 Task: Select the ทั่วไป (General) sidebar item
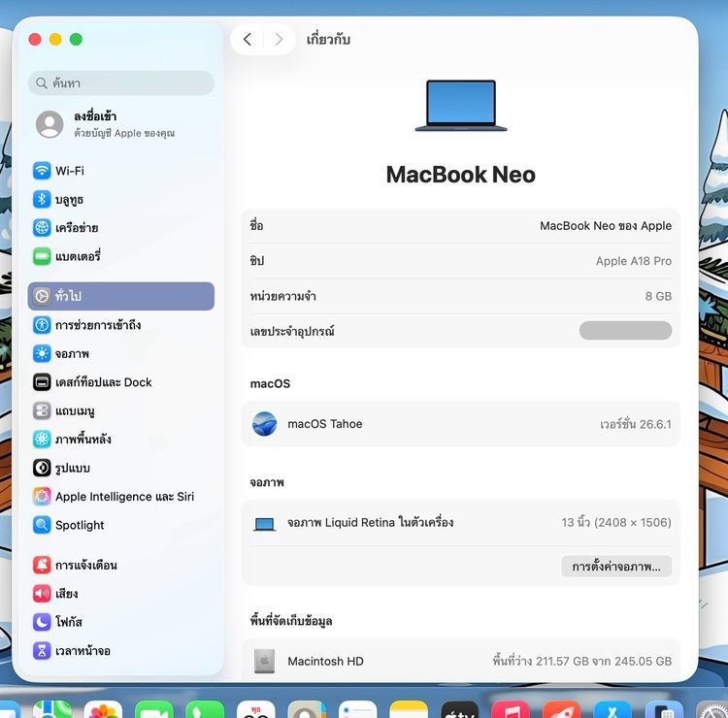point(120,296)
